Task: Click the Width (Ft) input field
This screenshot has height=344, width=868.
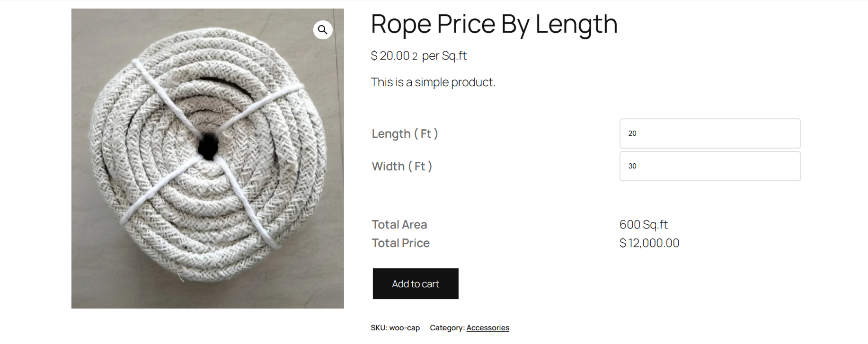Action: [x=709, y=166]
